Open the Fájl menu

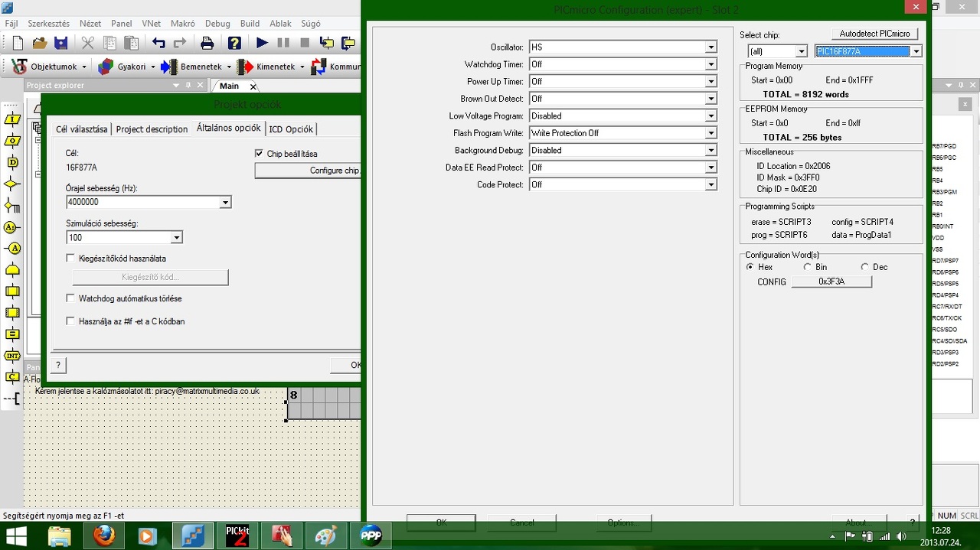[x=11, y=24]
